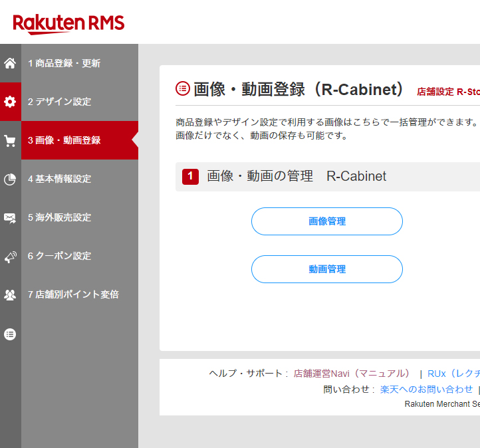
Task: Open menu item 6 クーポン設定
Action: (x=80, y=256)
